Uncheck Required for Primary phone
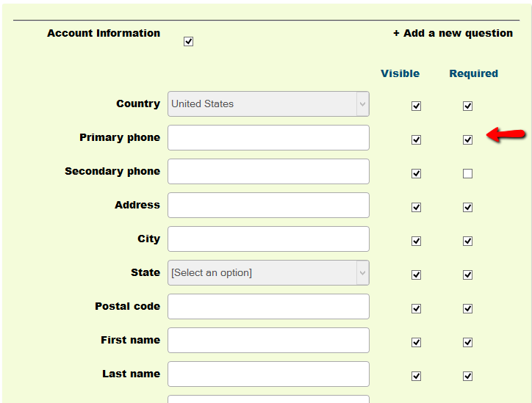Image resolution: width=532 pixels, height=403 pixels. click(x=467, y=139)
